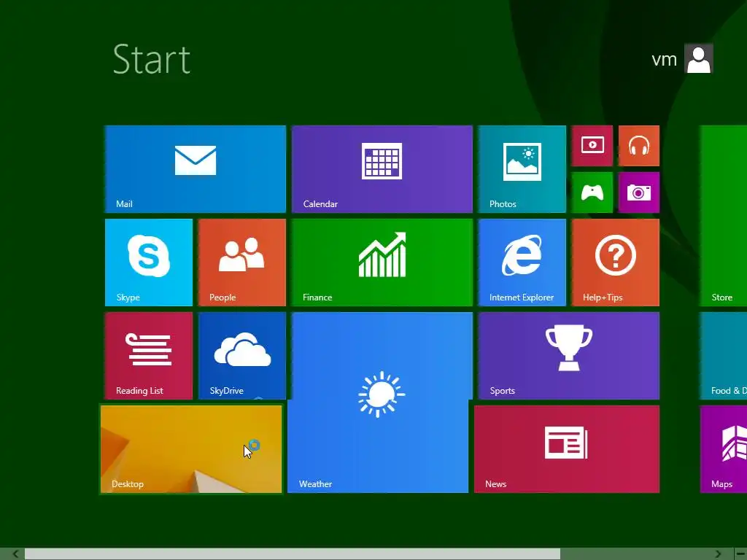747x560 pixels.
Task: Open the Maps tile
Action: (x=723, y=449)
